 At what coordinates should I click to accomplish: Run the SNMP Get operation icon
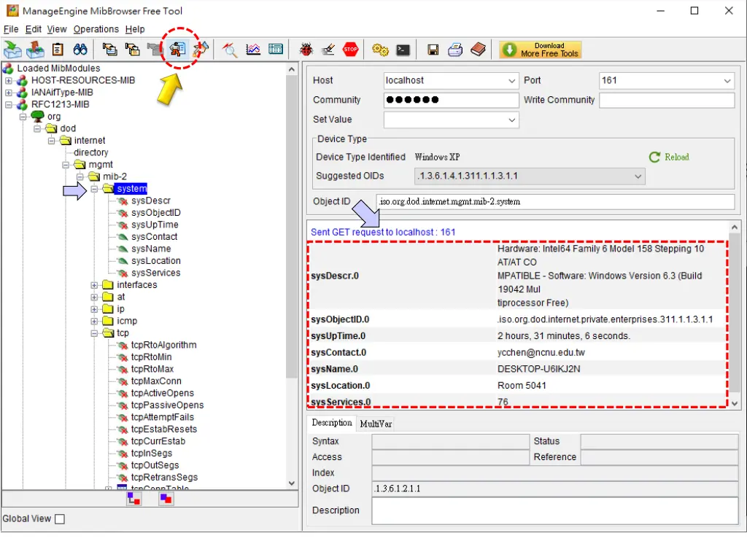(x=110, y=49)
